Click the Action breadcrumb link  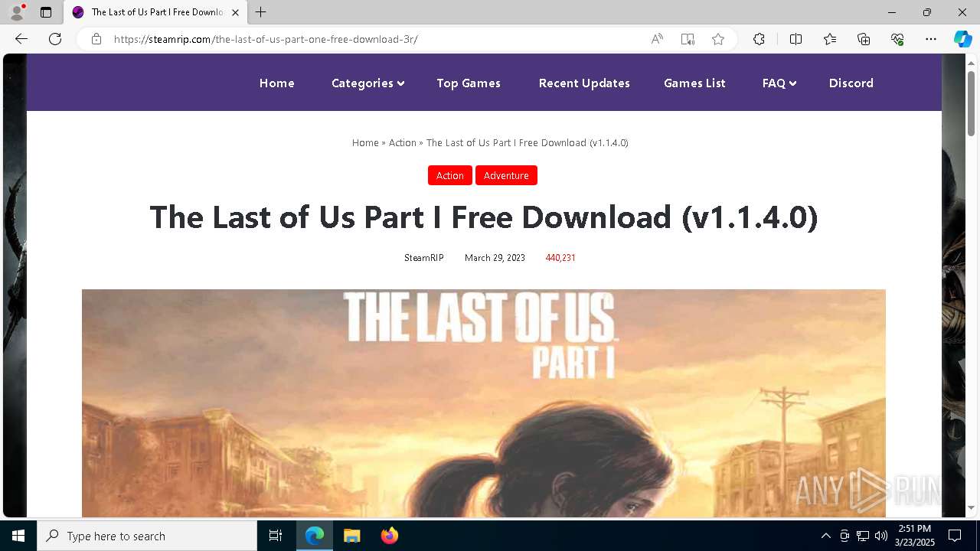[403, 143]
